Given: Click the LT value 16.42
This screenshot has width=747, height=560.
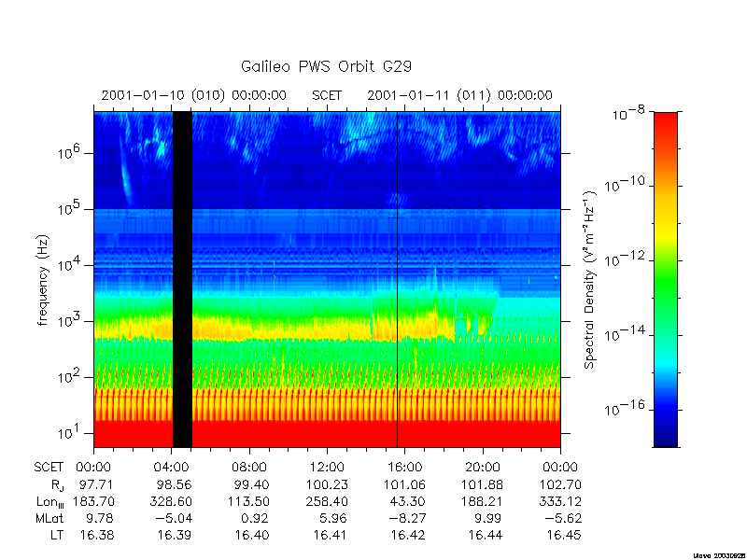Looking at the screenshot, I should (408, 535).
